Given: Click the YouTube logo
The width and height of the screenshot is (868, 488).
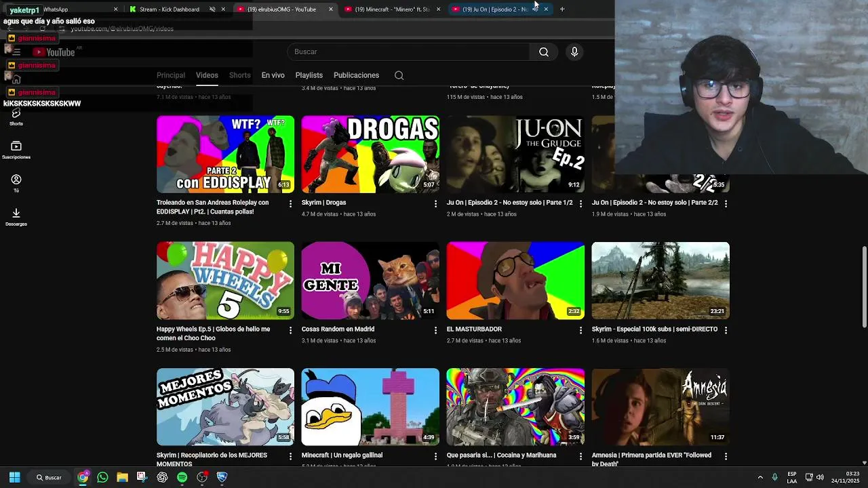Looking at the screenshot, I should click(54, 52).
